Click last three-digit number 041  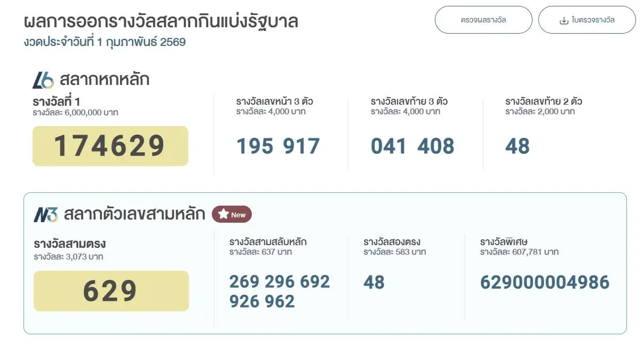click(389, 146)
